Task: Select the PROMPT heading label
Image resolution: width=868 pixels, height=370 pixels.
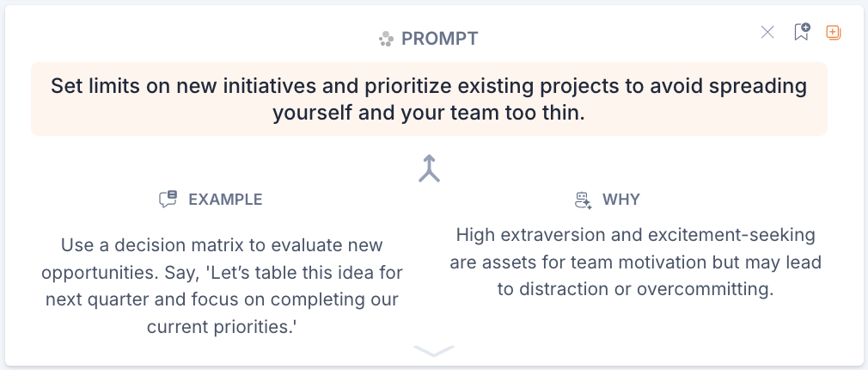Action: point(439,39)
